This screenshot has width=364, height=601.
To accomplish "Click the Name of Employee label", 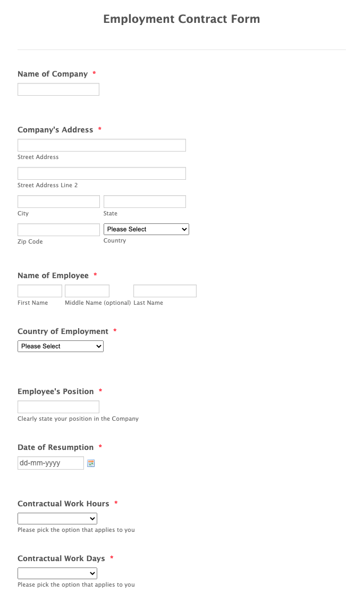I will click(x=53, y=276).
